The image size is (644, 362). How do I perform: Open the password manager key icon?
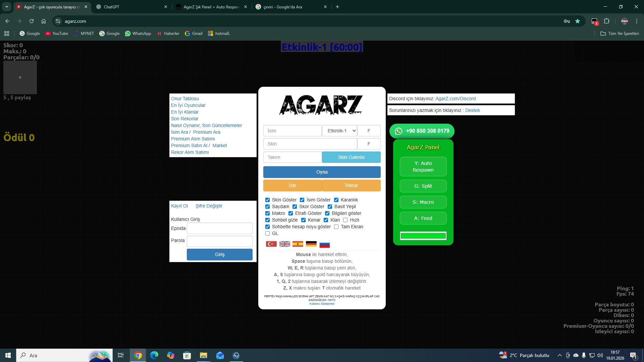pos(567,21)
